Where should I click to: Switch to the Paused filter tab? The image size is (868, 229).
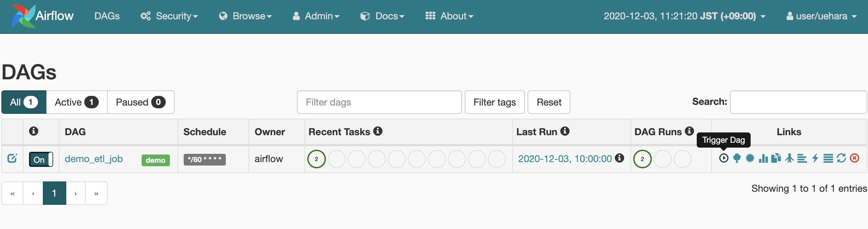coord(141,102)
